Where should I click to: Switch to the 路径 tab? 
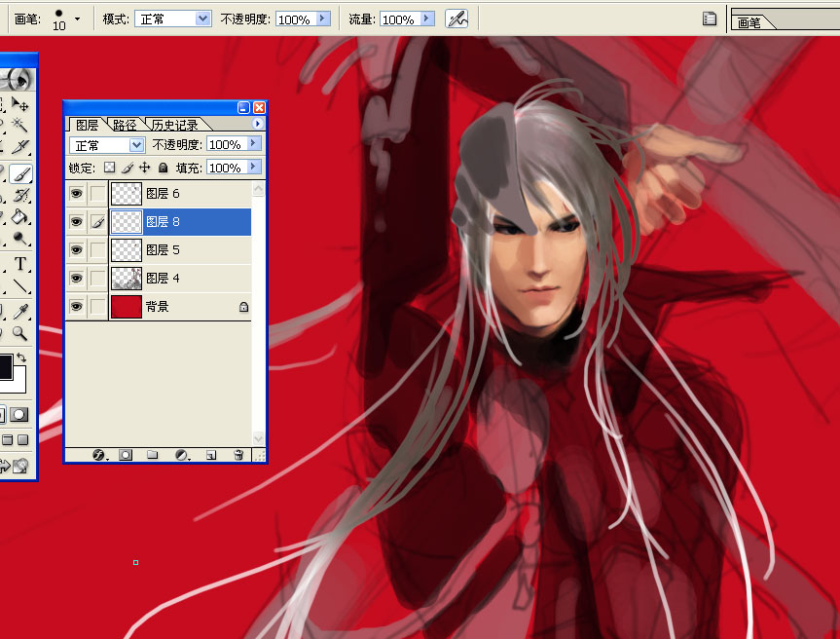[x=125, y=125]
